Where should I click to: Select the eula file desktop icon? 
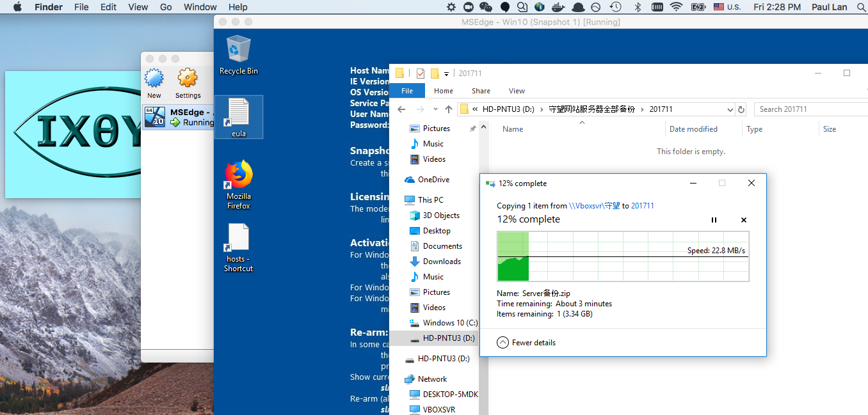pos(239,113)
